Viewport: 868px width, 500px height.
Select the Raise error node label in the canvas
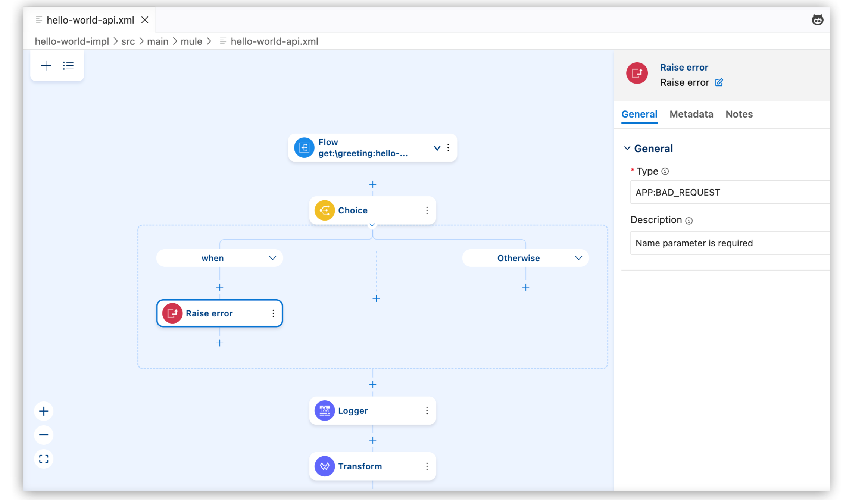click(209, 313)
